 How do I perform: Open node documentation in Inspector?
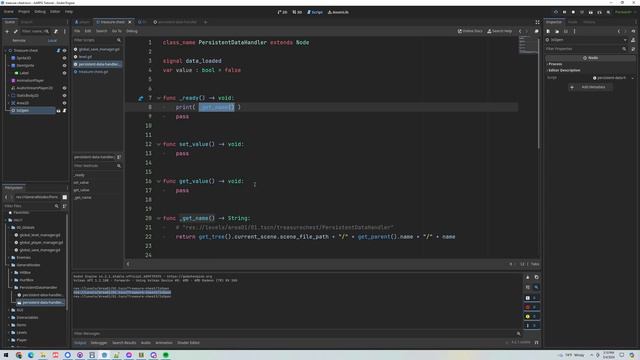pos(633,40)
